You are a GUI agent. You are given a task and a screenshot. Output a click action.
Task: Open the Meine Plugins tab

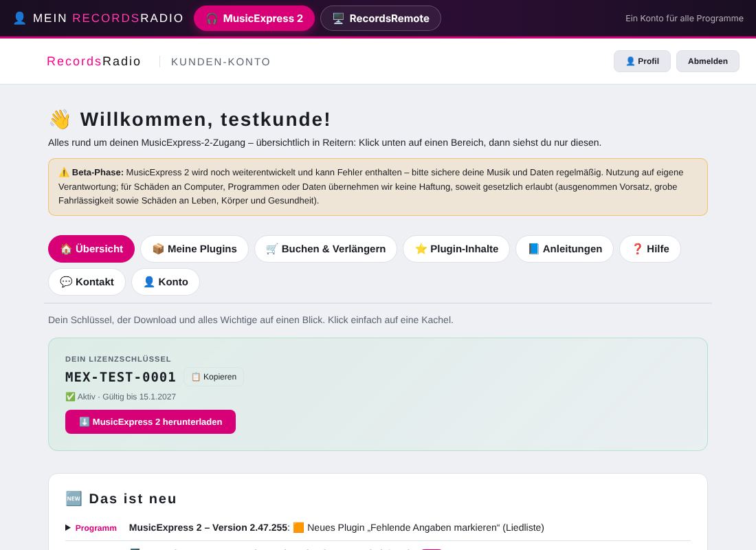[194, 249]
